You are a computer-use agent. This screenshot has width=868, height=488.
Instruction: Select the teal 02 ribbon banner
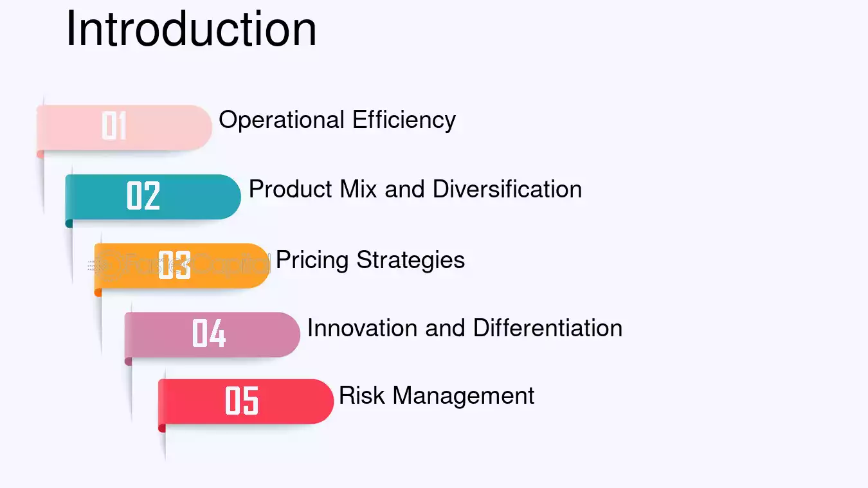coord(153,197)
